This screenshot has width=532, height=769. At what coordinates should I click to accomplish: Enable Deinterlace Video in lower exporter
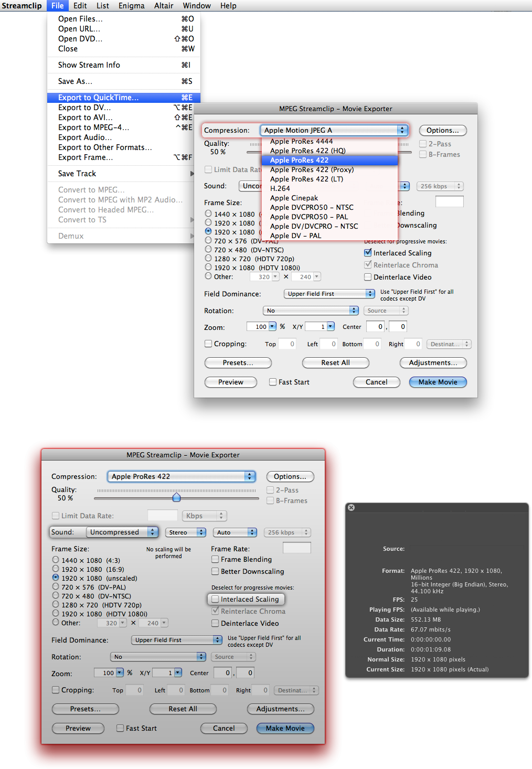215,623
